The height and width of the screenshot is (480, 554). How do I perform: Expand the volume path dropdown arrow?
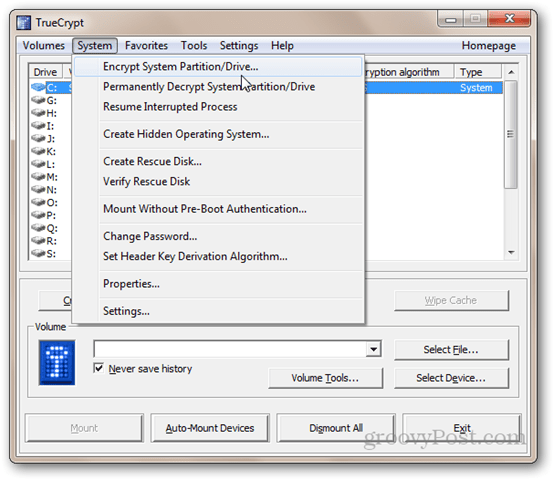[373, 349]
